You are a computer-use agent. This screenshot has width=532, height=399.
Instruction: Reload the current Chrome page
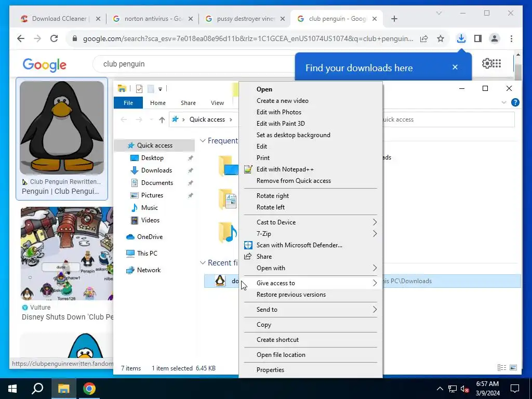click(x=54, y=38)
